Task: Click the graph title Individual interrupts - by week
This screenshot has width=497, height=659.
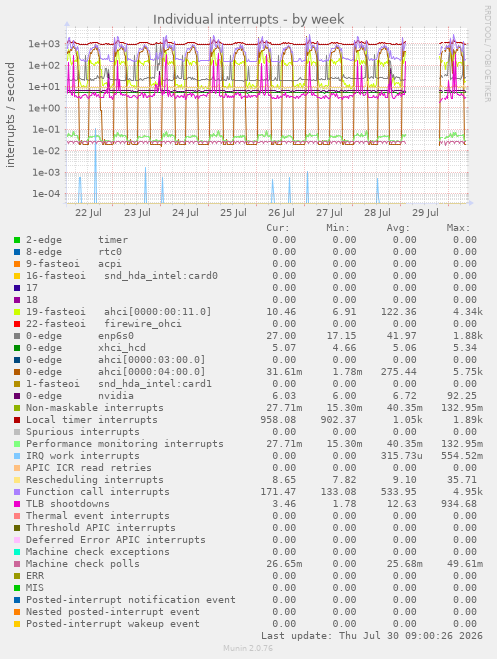Action: coord(248,19)
